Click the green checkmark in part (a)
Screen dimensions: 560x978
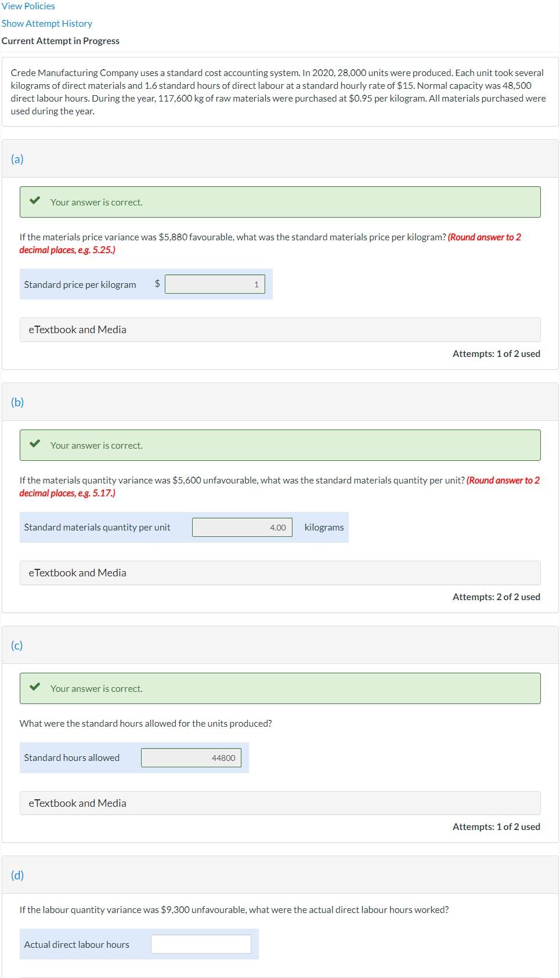pyautogui.click(x=35, y=201)
